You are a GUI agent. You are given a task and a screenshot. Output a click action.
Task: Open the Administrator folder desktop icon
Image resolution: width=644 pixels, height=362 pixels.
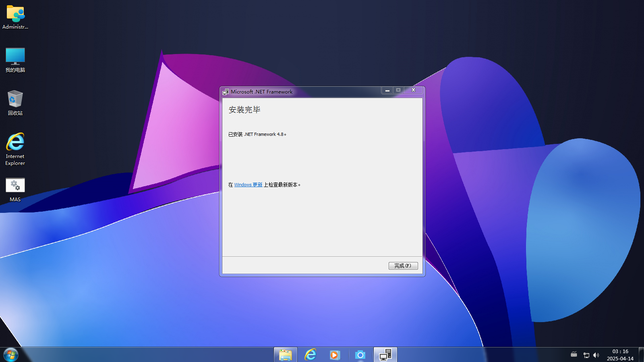point(15,17)
